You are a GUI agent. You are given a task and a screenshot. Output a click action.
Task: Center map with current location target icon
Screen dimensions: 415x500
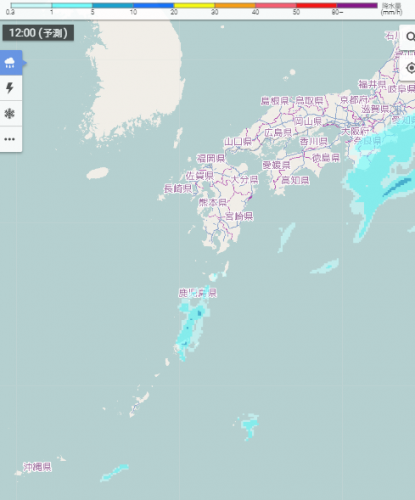[409, 68]
